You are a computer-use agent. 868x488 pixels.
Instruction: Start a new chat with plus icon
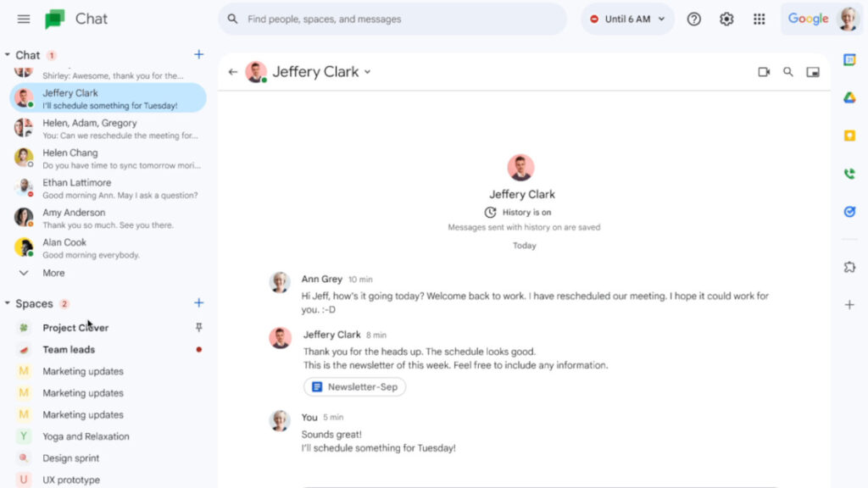tap(198, 54)
